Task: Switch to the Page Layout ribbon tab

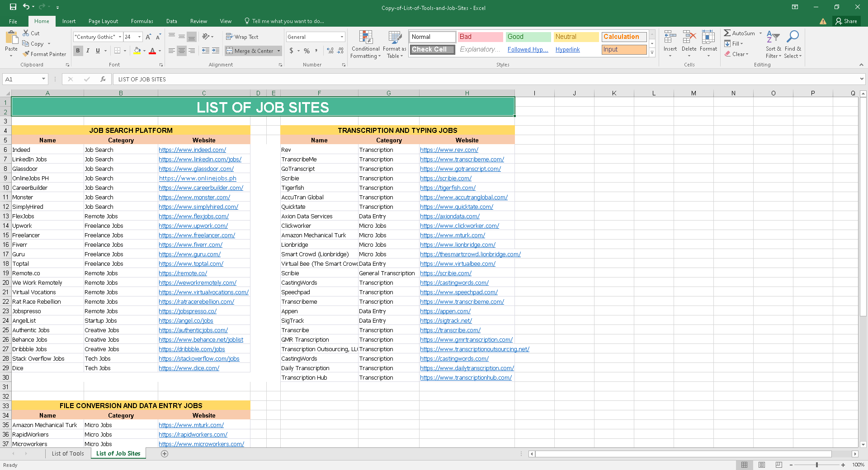Action: [x=103, y=21]
